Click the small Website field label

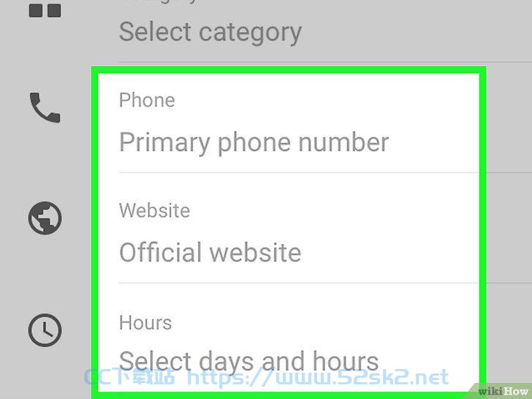pos(154,210)
